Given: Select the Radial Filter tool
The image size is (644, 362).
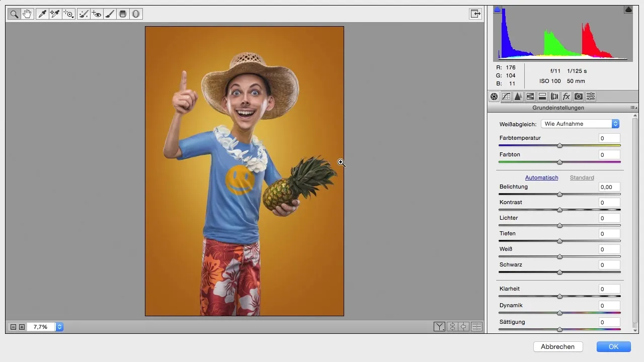Looking at the screenshot, I should pos(136,14).
